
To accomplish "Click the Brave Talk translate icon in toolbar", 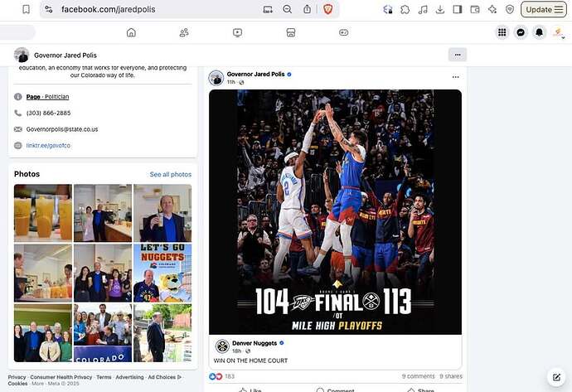I will pyautogui.click(x=387, y=9).
